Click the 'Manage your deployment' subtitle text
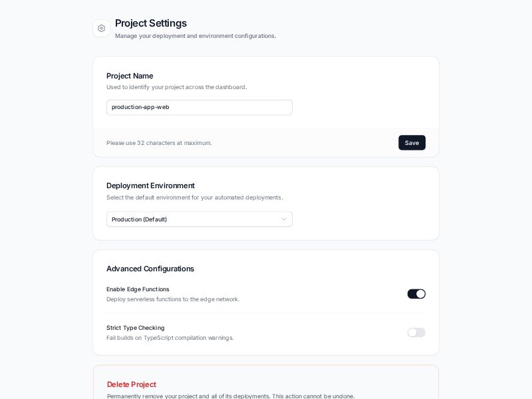The width and height of the screenshot is (532, 399). click(x=196, y=36)
